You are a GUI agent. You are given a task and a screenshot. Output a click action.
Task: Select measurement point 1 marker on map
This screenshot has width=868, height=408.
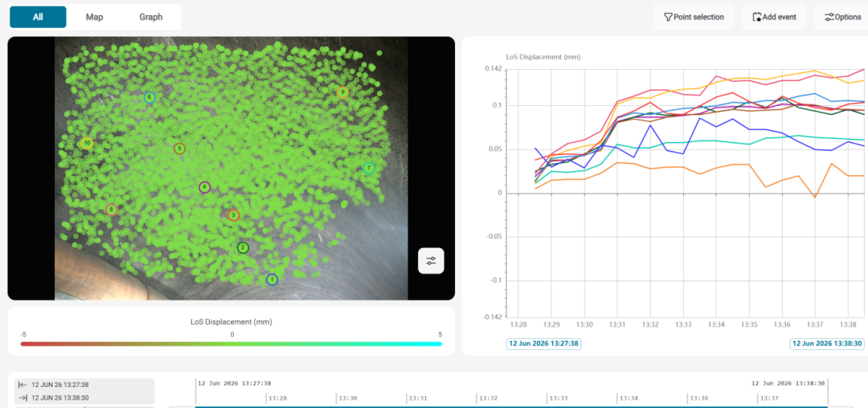(272, 279)
